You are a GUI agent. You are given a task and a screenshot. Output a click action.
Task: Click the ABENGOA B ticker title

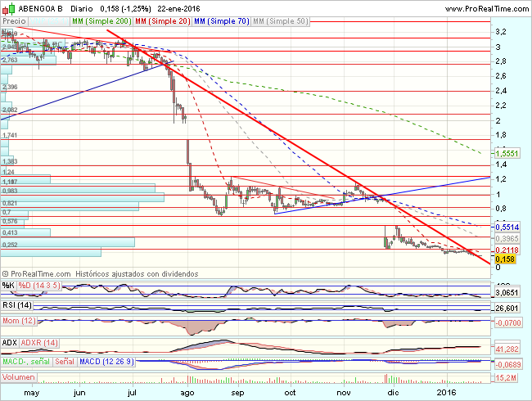click(x=40, y=9)
